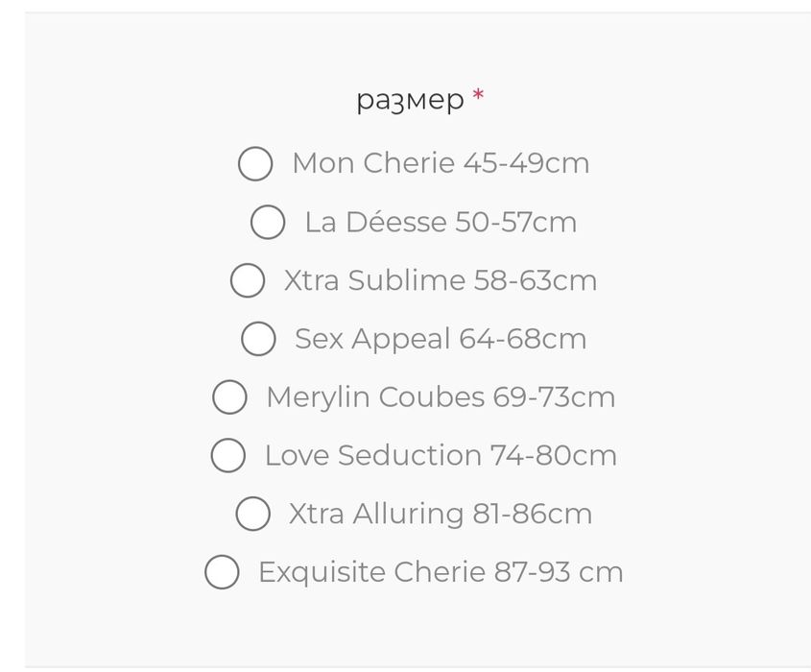Tap the "Xtra Alluring 81-86cm" label text

click(441, 514)
